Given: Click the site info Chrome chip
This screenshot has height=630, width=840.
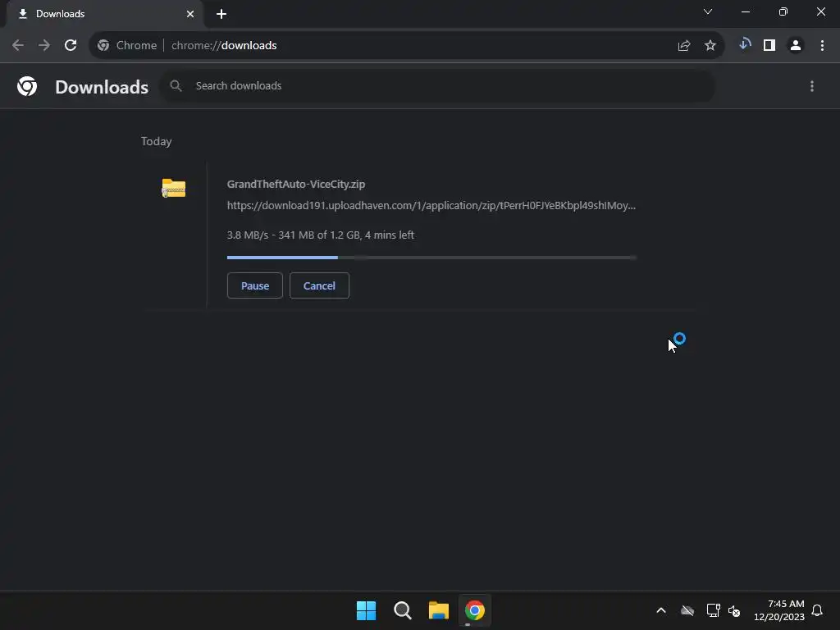Looking at the screenshot, I should pos(127,46).
